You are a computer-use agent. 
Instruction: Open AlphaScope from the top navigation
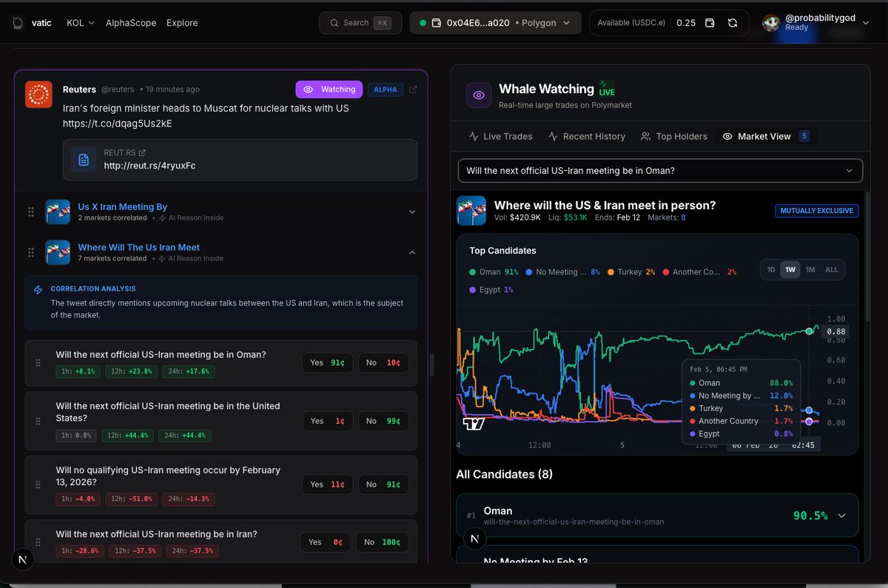[x=131, y=23]
